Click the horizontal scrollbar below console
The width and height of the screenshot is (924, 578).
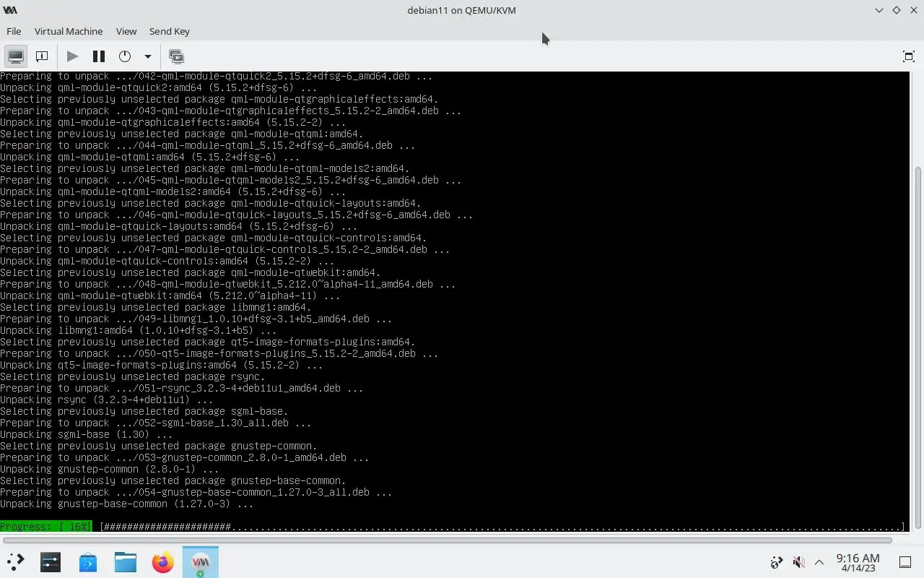[448, 540]
